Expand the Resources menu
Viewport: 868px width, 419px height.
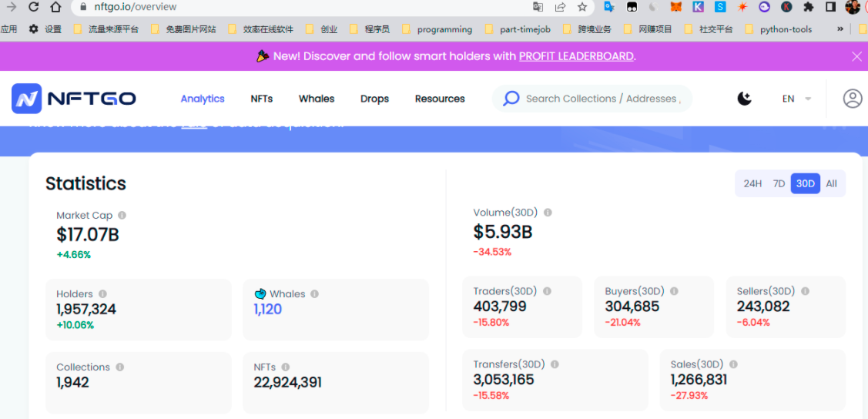440,99
